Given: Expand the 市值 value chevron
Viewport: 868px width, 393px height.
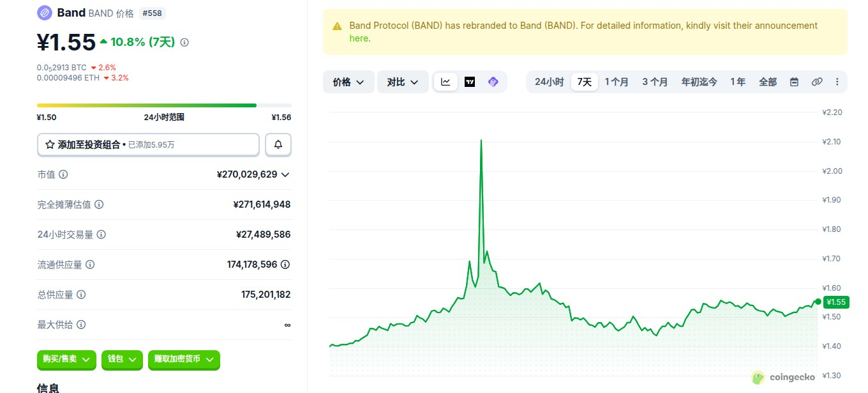Looking at the screenshot, I should pyautogui.click(x=285, y=174).
